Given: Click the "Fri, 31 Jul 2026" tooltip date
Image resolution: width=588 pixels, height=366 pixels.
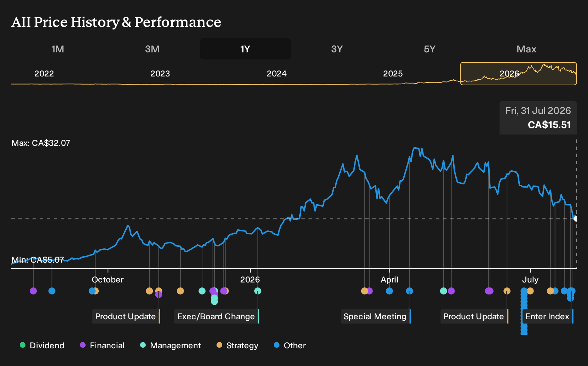Looking at the screenshot, I should coord(538,111).
